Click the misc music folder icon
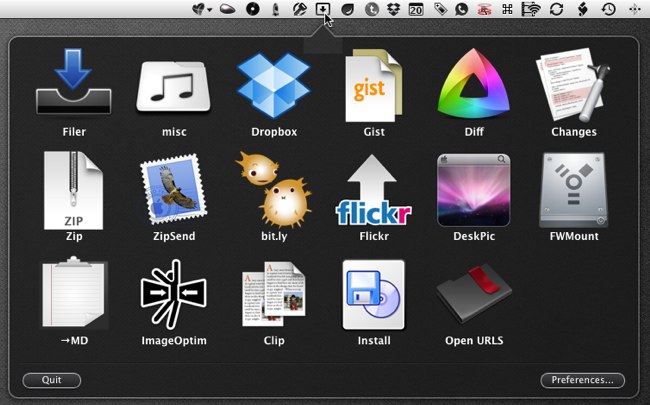This screenshot has width=650, height=405. pos(173,87)
